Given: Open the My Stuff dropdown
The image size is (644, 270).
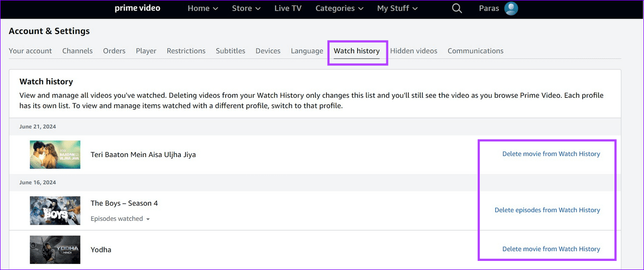Looking at the screenshot, I should click(x=397, y=9).
